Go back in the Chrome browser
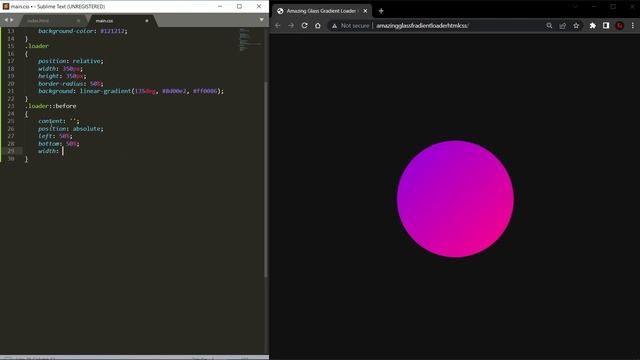Screen dimensions: 640x360 click(x=278, y=25)
